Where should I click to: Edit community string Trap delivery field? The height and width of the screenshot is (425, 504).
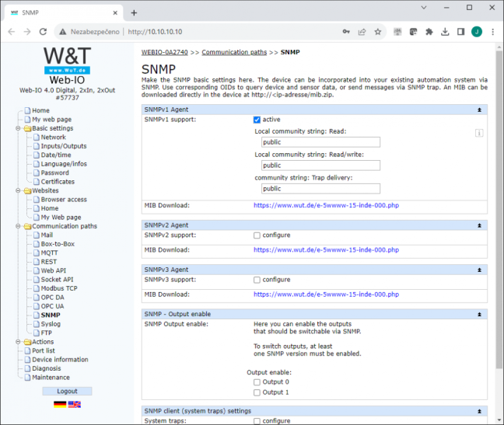click(x=320, y=189)
